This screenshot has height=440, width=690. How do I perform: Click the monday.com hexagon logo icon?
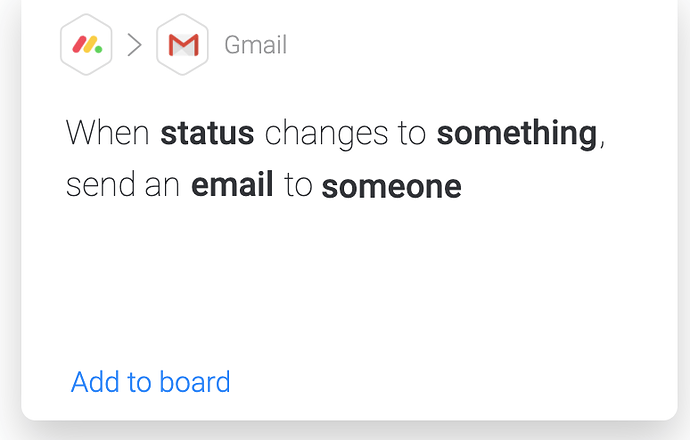point(87,45)
